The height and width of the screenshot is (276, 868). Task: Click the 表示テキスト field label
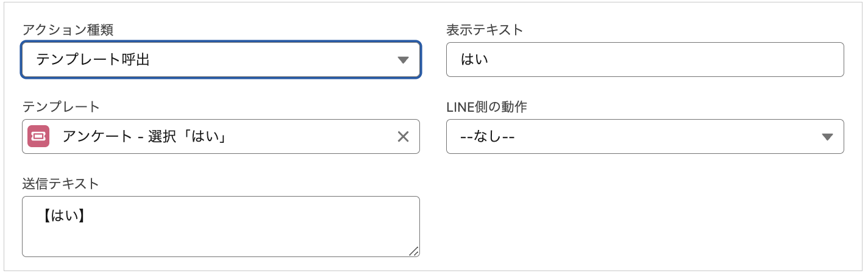[x=485, y=30]
